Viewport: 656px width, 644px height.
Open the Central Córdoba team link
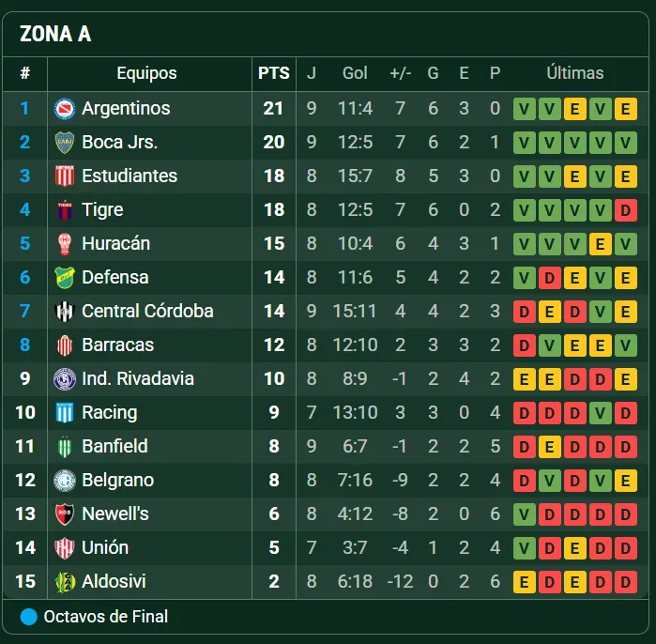[147, 312]
